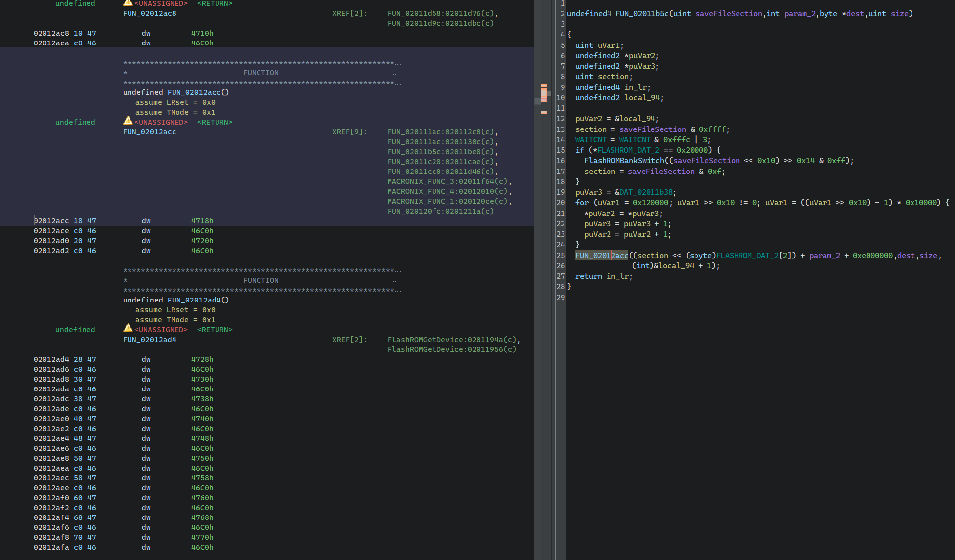Click address 02012afa at the listing bottom
Viewport: 955px width, 560px height.
click(51, 547)
